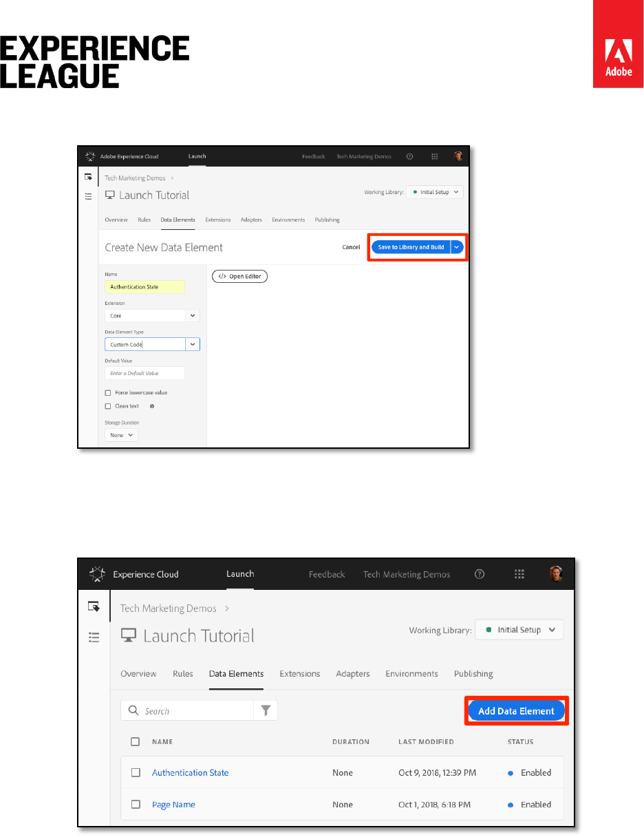Screen dimensions: 644x837
Task: Click list sidebar icon in upper screenshot
Action: click(88, 196)
